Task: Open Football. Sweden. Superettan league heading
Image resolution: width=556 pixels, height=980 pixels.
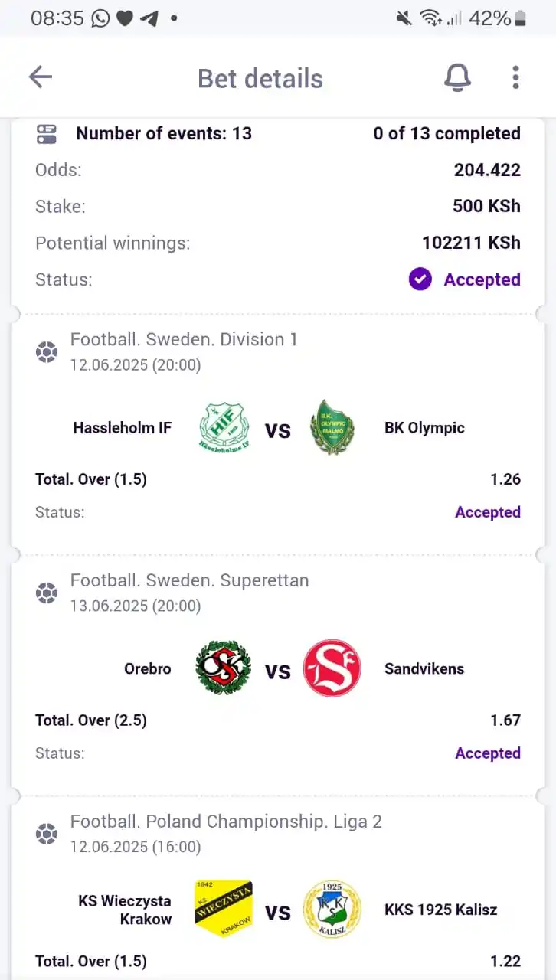Action: 190,580
